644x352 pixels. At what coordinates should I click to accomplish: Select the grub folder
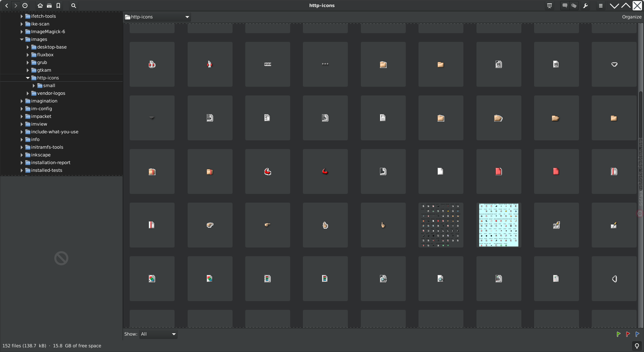click(42, 62)
